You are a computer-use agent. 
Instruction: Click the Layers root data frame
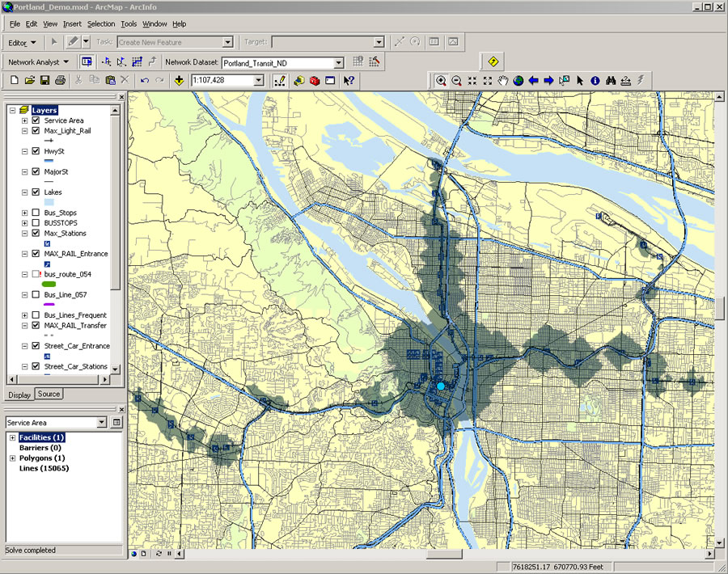pos(44,110)
